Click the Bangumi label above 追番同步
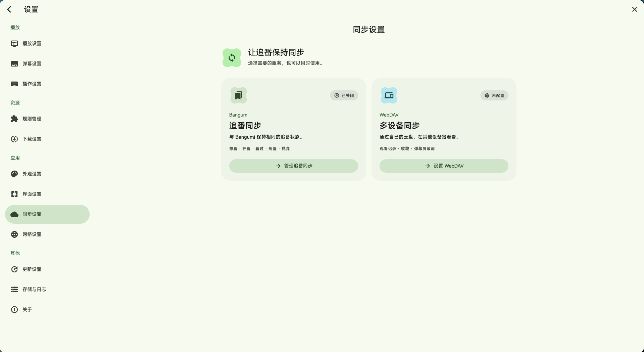 [239, 115]
